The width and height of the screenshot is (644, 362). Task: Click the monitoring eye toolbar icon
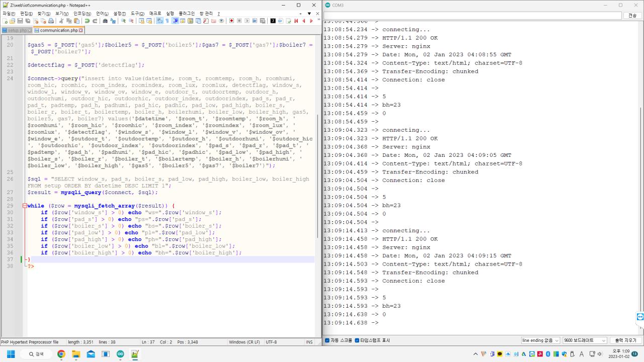coord(221,21)
